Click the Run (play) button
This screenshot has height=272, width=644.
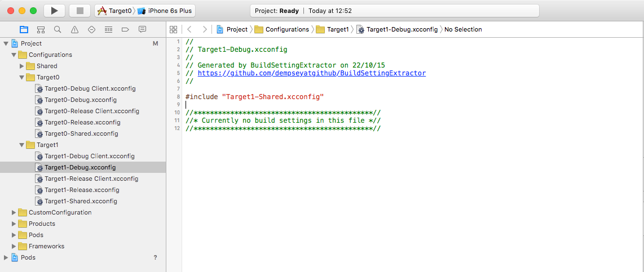click(54, 11)
